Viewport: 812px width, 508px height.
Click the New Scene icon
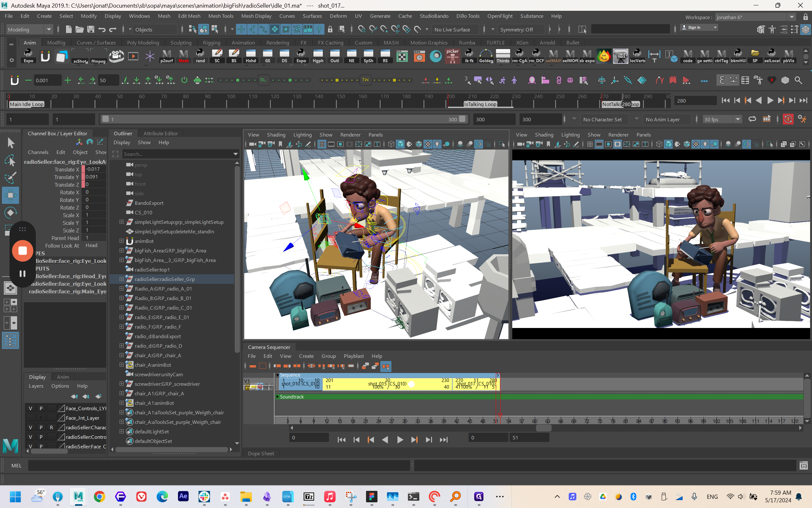coord(69,29)
